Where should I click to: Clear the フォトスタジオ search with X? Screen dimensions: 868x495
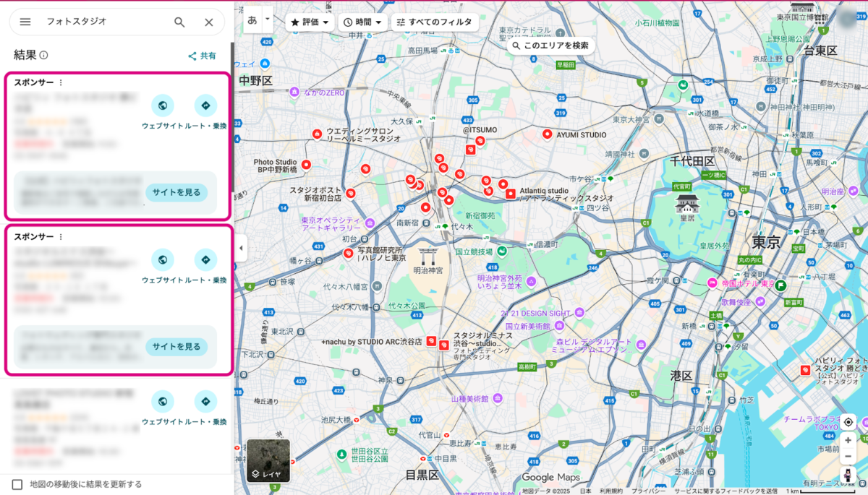pyautogui.click(x=209, y=22)
